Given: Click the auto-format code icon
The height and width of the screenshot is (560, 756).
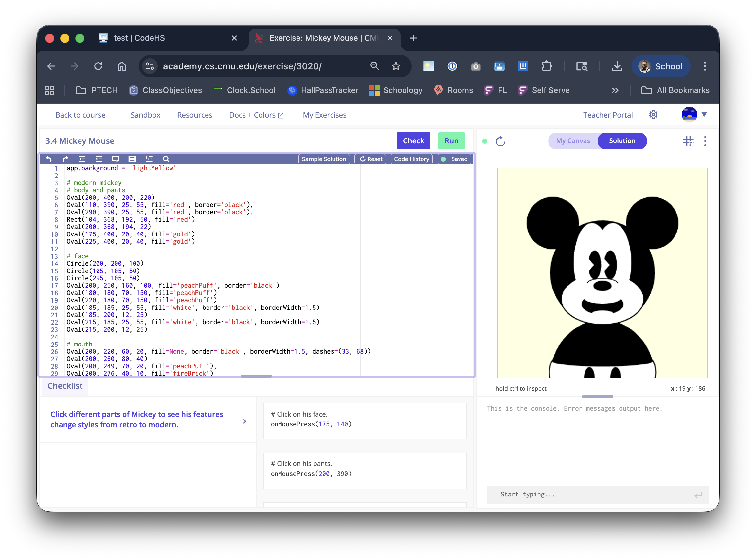Looking at the screenshot, I should click(132, 159).
